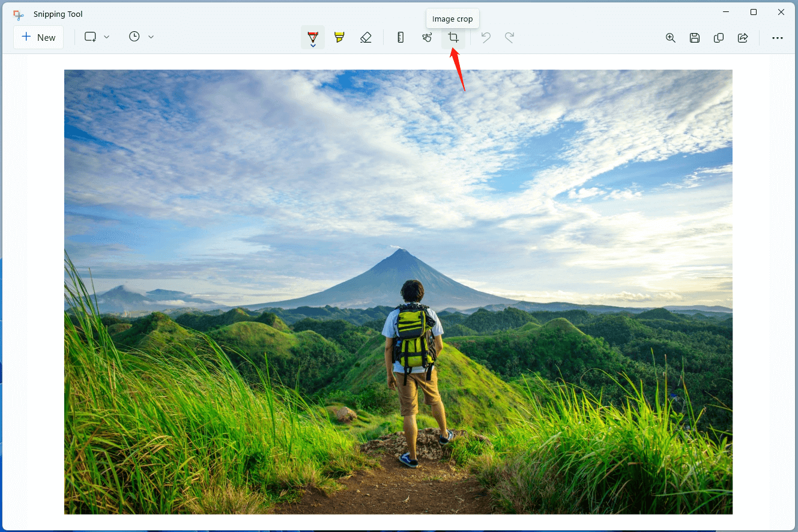
Task: Save the current snip
Action: [695, 37]
